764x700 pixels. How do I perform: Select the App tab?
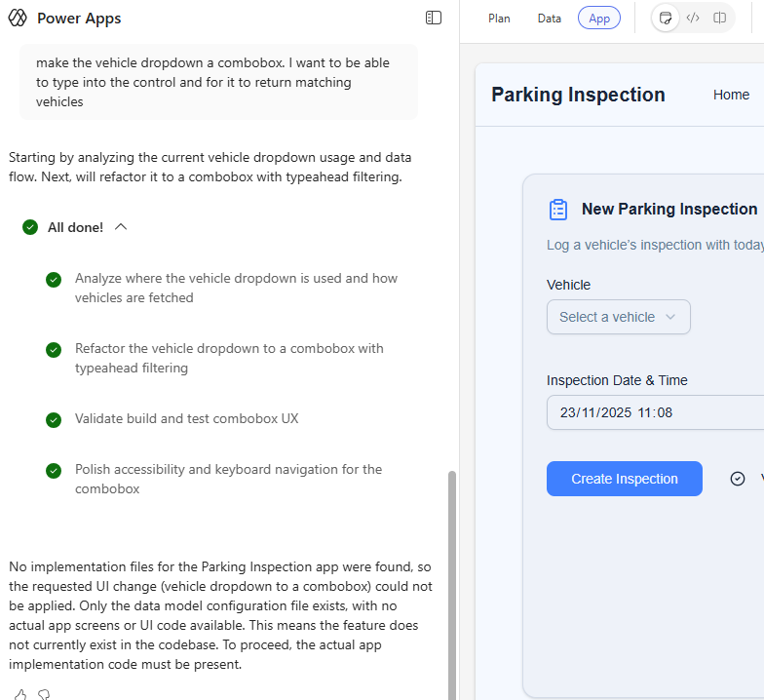pyautogui.click(x=598, y=19)
